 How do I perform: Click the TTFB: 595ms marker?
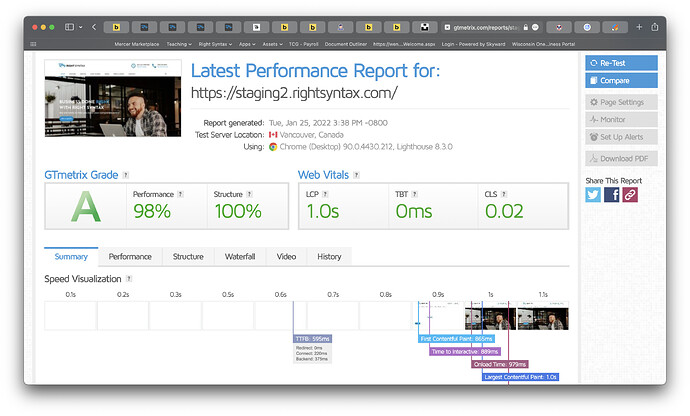(x=312, y=339)
